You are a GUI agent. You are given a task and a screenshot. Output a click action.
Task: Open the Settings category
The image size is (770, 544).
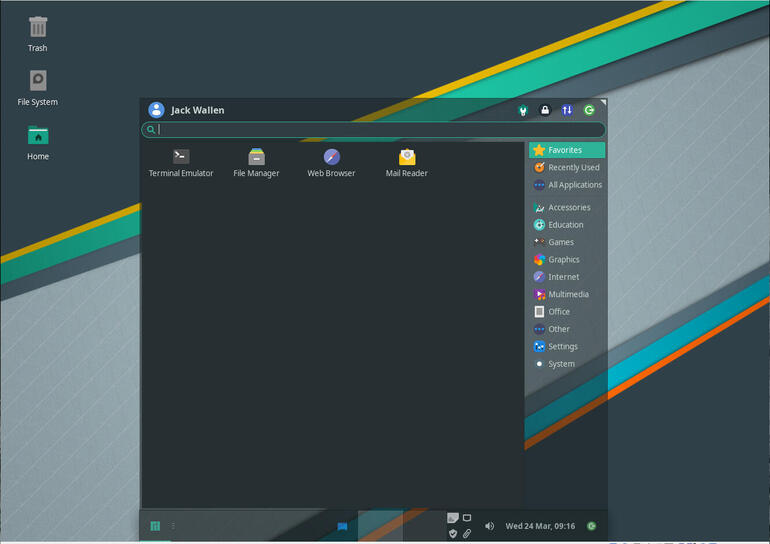point(567,347)
